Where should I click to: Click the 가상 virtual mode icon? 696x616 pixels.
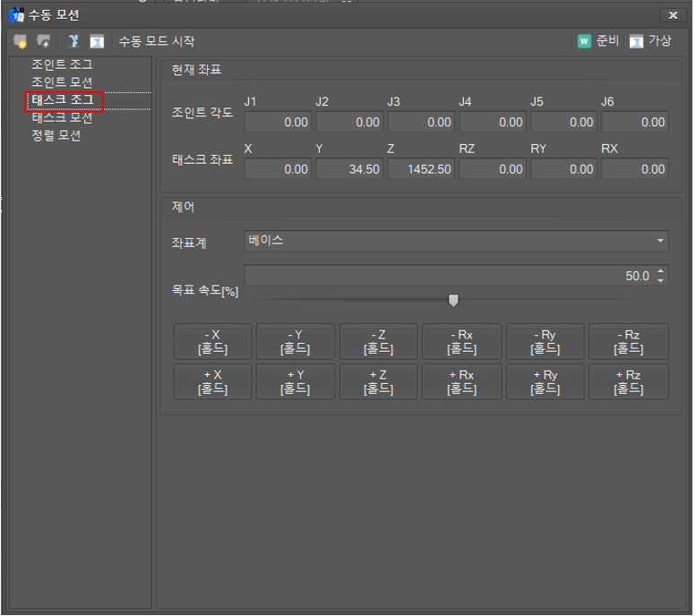tap(636, 41)
